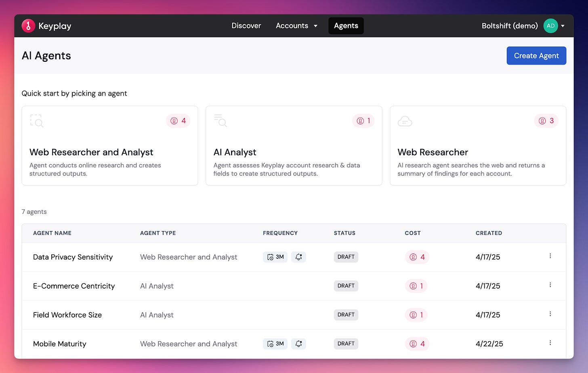Click the CREATED column header
The width and height of the screenshot is (588, 373).
(489, 233)
